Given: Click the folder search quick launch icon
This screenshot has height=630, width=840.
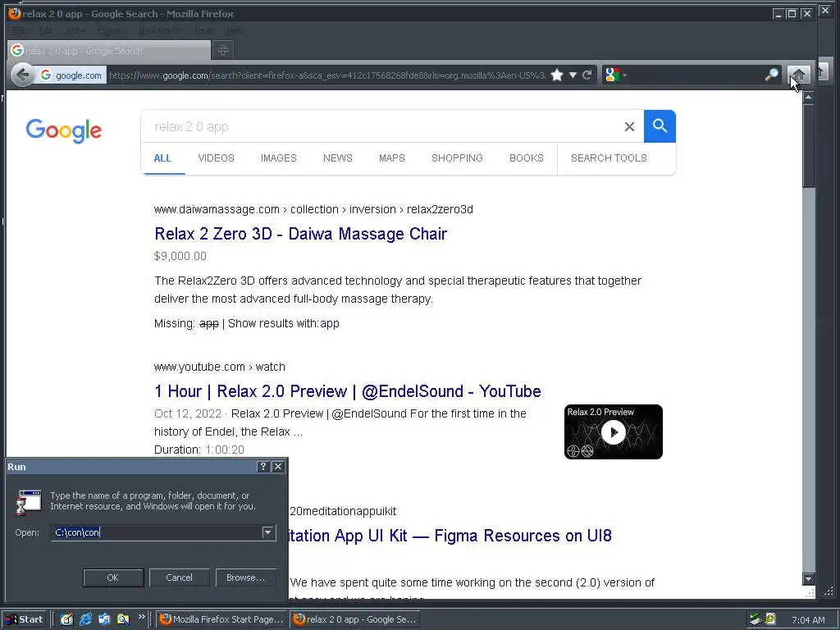Looking at the screenshot, I should click(123, 619).
